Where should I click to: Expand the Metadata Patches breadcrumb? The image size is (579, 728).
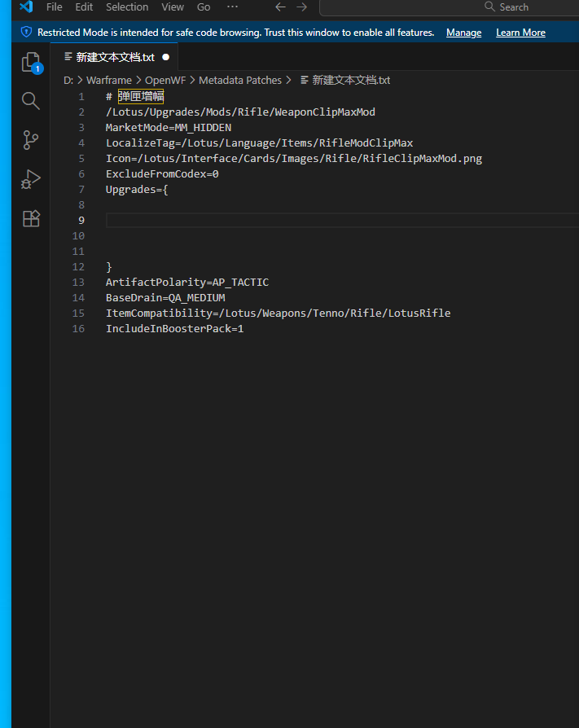click(x=239, y=80)
